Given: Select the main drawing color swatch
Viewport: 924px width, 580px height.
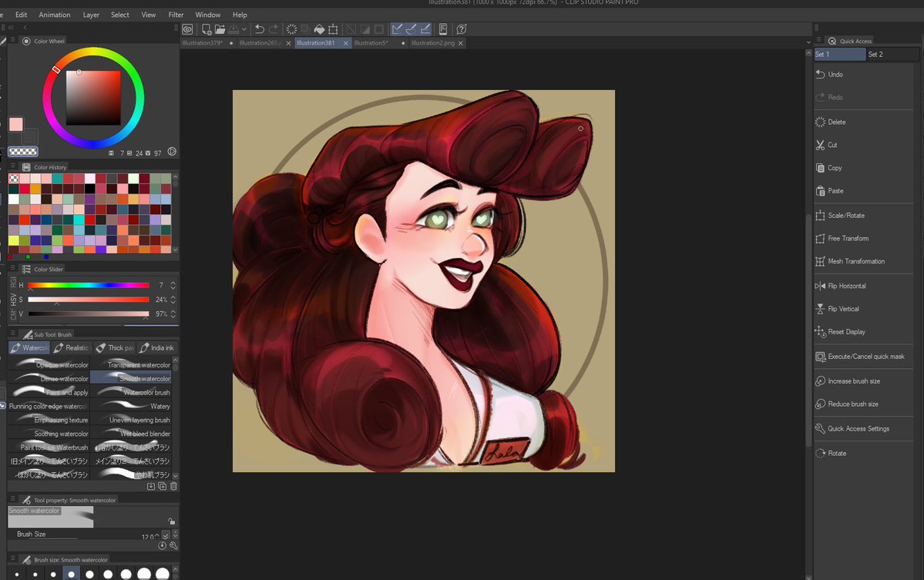Looking at the screenshot, I should tap(16, 124).
